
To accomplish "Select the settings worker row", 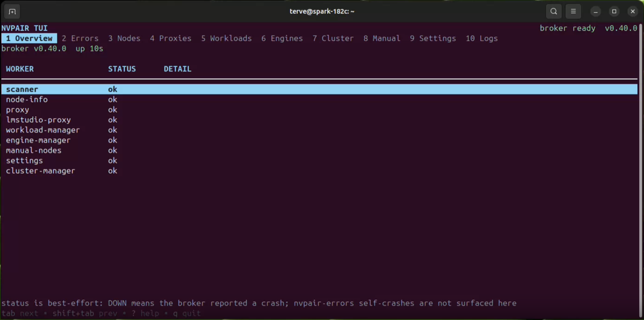I will coord(319,160).
